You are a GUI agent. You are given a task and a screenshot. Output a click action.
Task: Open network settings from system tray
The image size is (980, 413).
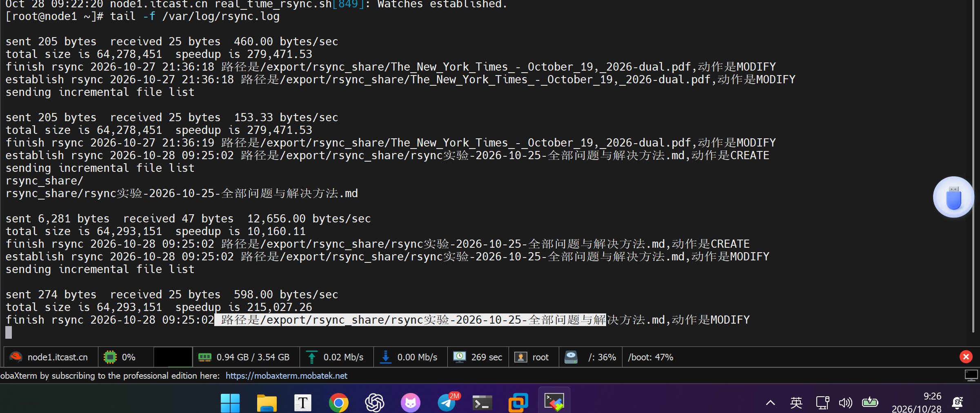822,403
